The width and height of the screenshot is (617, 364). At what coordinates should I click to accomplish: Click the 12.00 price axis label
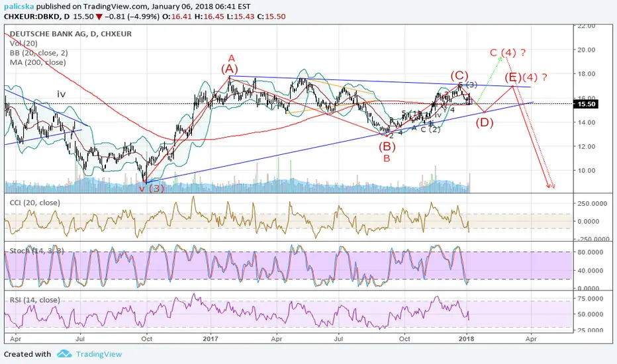coord(587,146)
